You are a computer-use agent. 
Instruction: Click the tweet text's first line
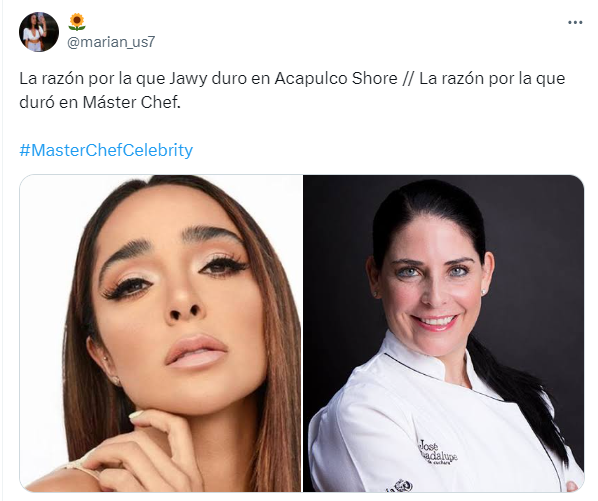tap(292, 79)
